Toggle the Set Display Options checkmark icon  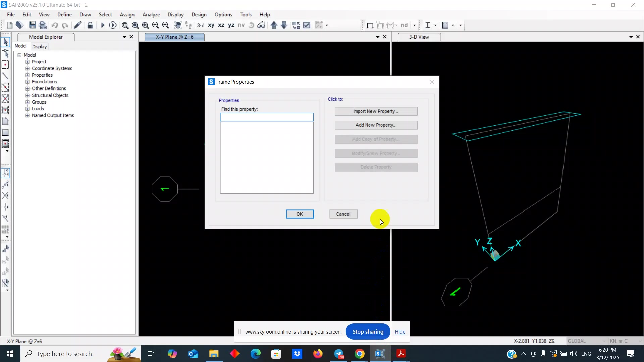pyautogui.click(x=307, y=25)
